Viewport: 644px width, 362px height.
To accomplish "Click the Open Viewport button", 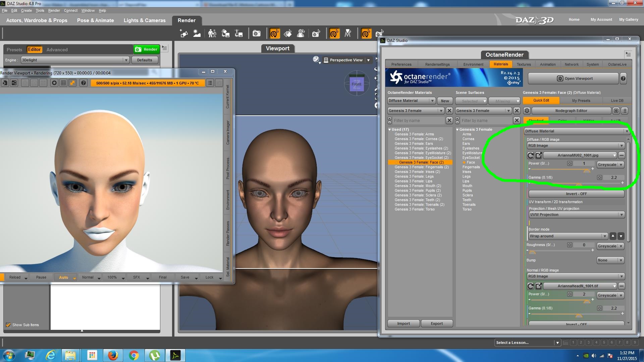I will [x=573, y=78].
